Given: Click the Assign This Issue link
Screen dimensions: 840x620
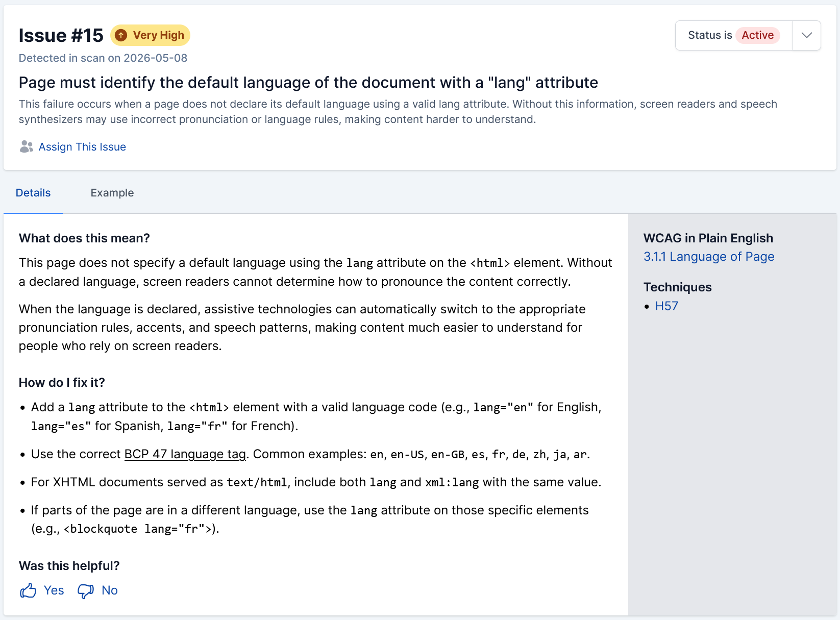Looking at the screenshot, I should (x=82, y=147).
